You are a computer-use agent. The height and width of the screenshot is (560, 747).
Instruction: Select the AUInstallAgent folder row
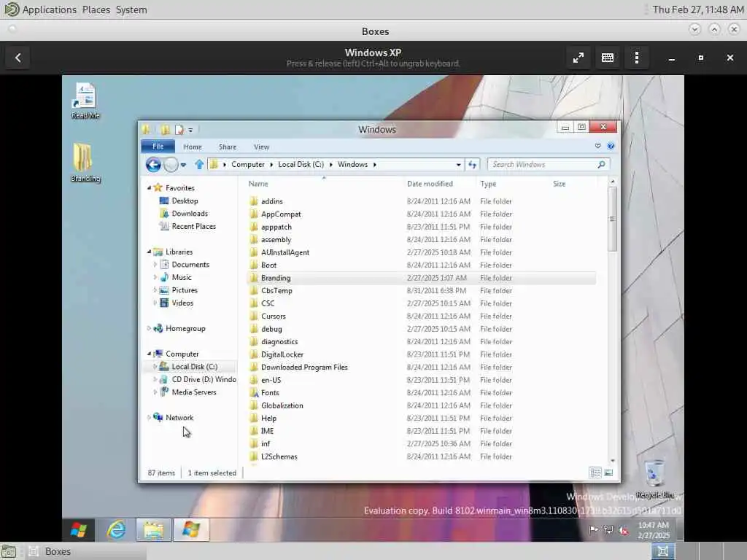click(422, 252)
